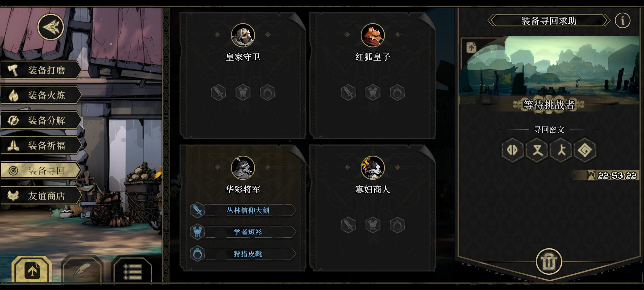Click the 丛林信仰大剑 weapon entry
This screenshot has width=644, height=290.
pos(243,210)
